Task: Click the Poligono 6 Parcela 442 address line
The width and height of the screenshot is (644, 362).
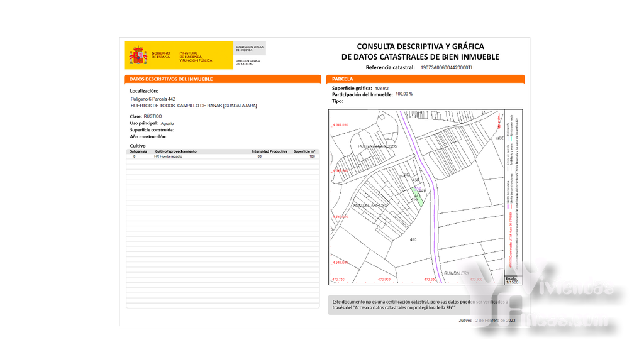Action: pyautogui.click(x=153, y=99)
